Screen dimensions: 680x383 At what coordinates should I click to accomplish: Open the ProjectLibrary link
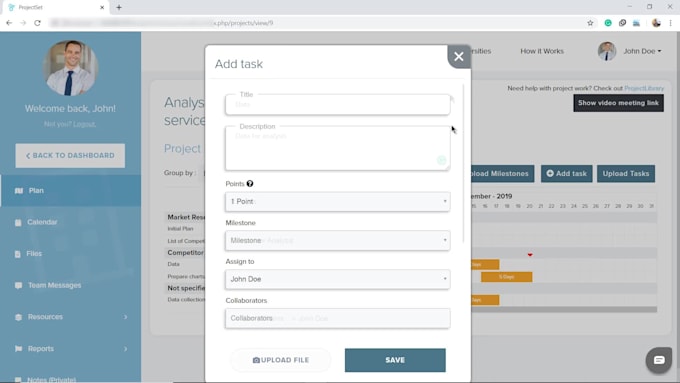[x=644, y=88]
